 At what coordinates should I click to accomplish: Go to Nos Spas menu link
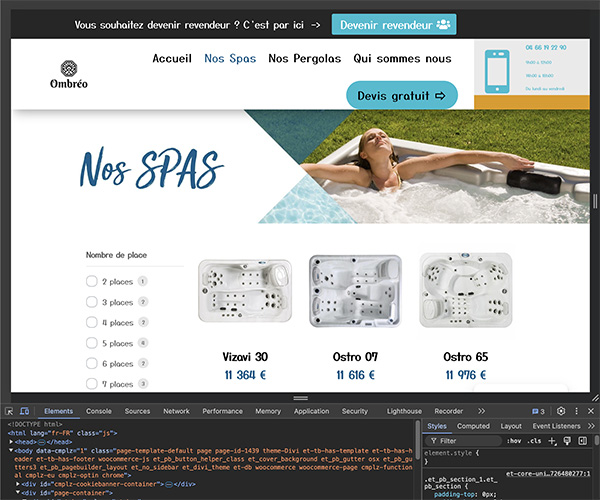pos(230,59)
